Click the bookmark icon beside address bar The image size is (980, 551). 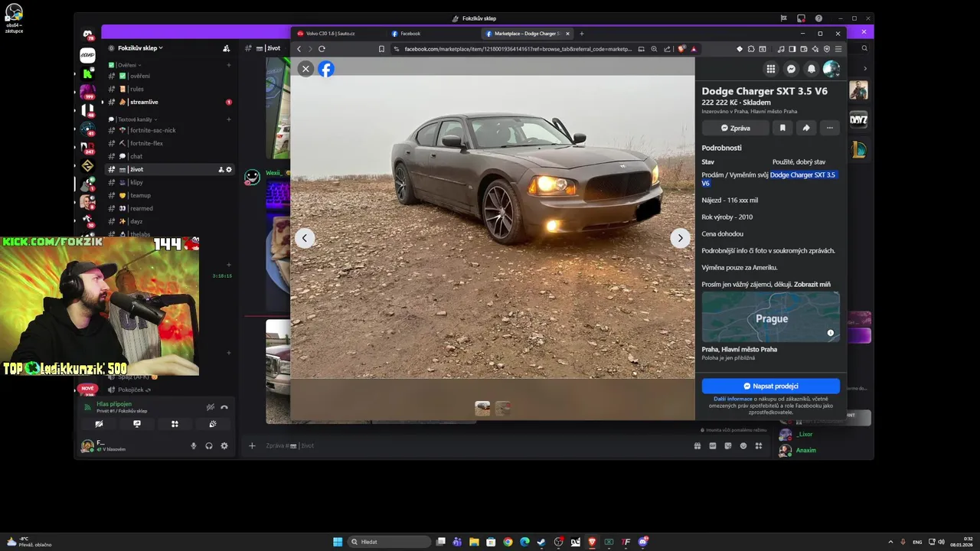[x=381, y=49]
